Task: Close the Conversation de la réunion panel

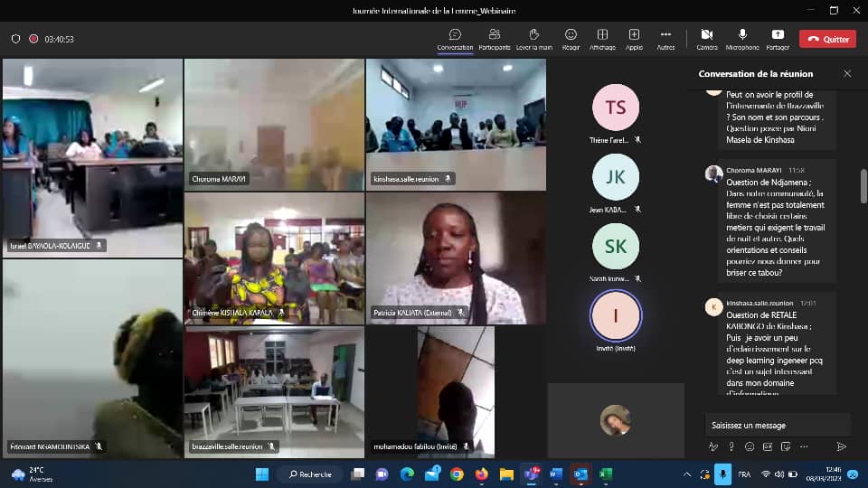Action: (x=847, y=73)
